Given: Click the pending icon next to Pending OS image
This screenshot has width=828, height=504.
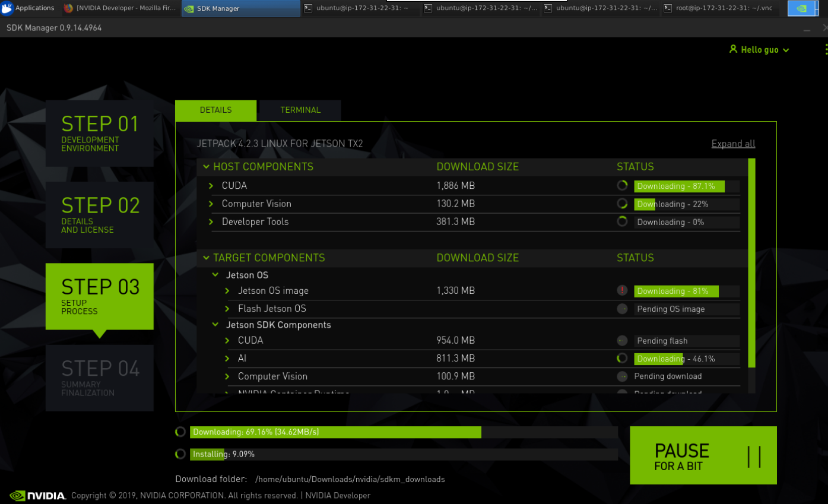Looking at the screenshot, I should click(622, 309).
